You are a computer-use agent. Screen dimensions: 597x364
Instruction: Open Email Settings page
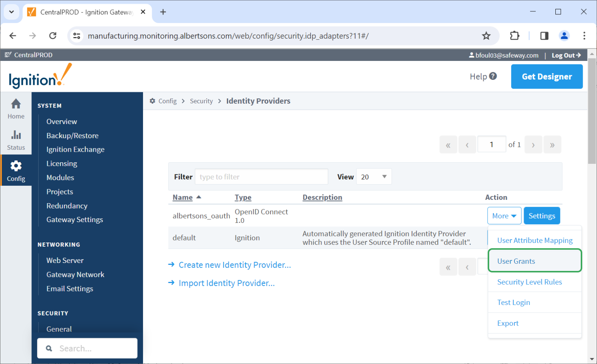click(70, 288)
